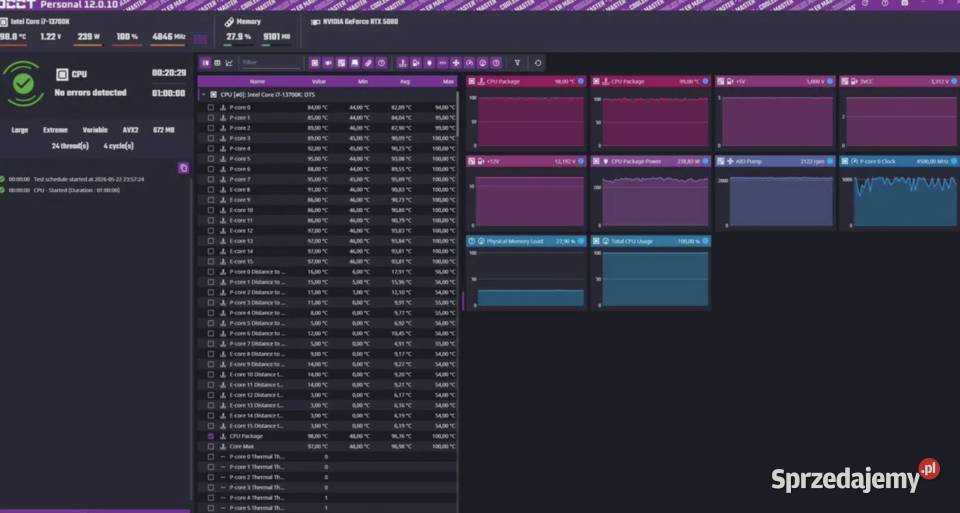The height and width of the screenshot is (513, 960).
Task: Toggle the checkbox on the P-core 6 Clock graph header
Action: point(845,162)
